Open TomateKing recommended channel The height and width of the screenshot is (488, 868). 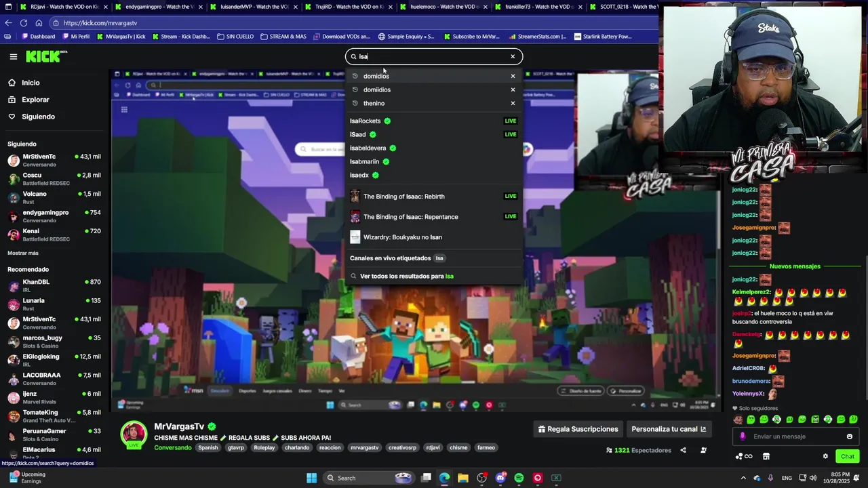click(x=54, y=415)
